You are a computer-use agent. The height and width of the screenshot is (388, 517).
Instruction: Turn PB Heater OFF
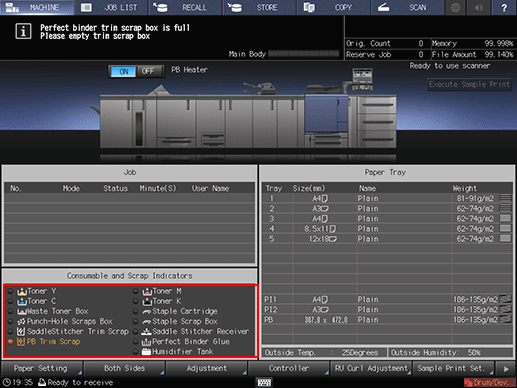point(149,71)
